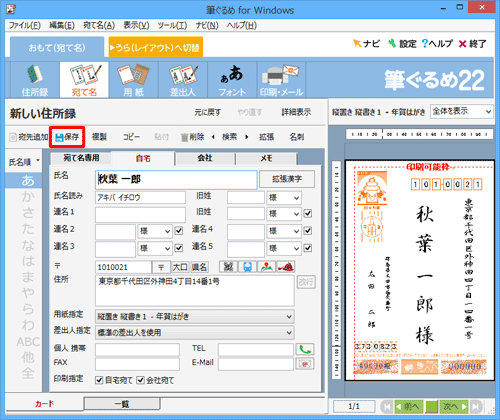Click the blue train route icon

pos(247,267)
